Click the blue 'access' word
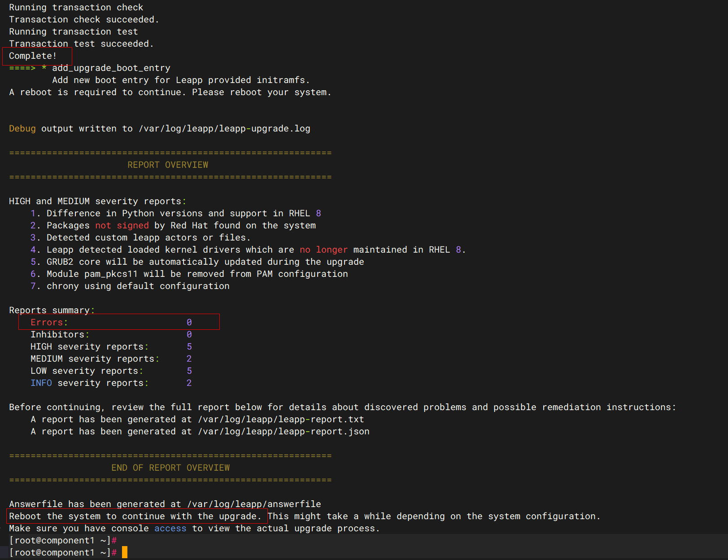Screen dimensions: 728x560 pyautogui.click(x=170, y=529)
